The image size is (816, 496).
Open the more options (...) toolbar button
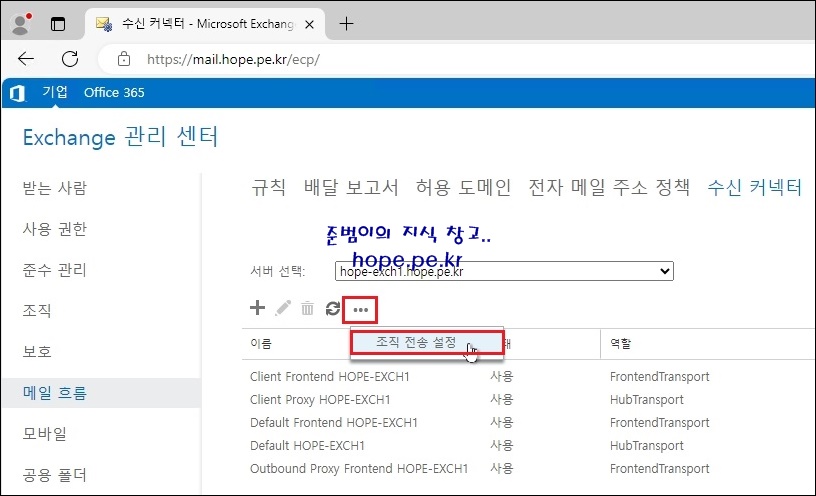pyautogui.click(x=360, y=310)
